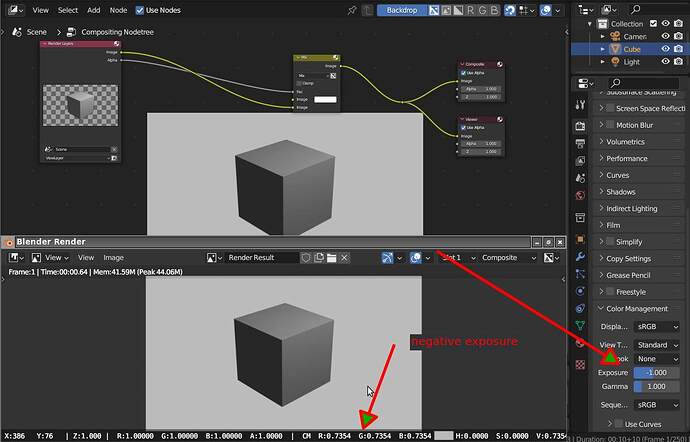Uncheck the Use Nodes checkbox

tap(139, 10)
